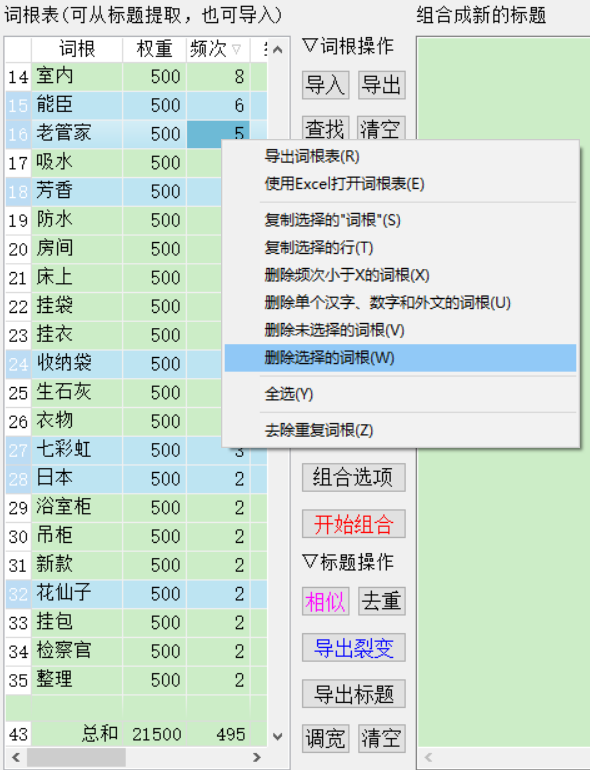The height and width of the screenshot is (770, 590).
Task: Click the blue 导出裂变 button
Action: (x=354, y=648)
